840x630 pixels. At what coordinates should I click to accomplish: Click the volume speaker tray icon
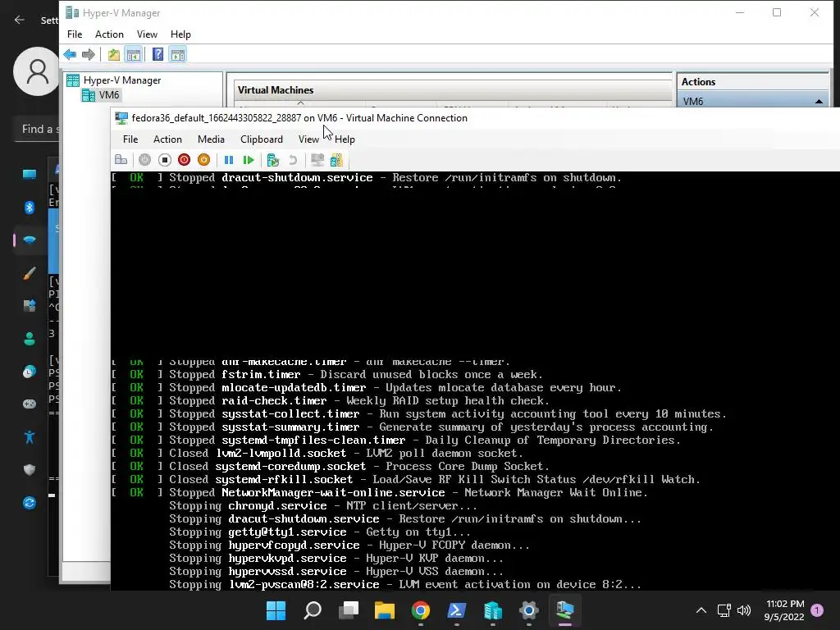pos(743,610)
